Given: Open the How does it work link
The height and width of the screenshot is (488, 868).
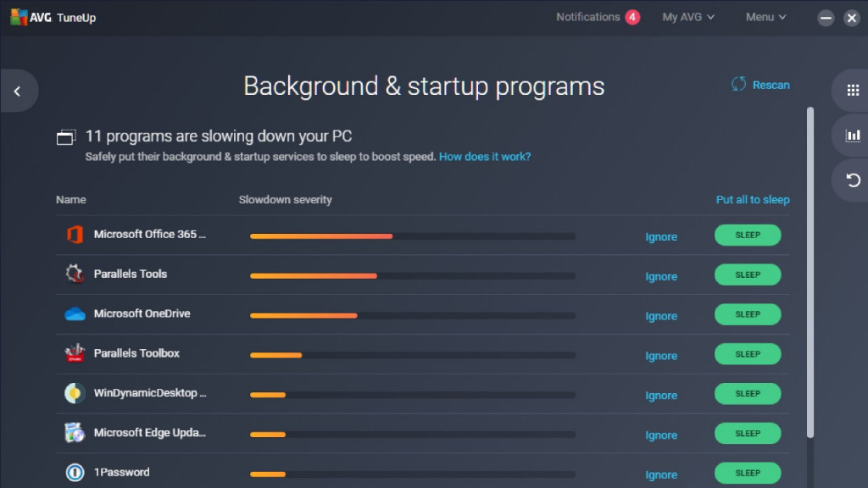Looking at the screenshot, I should 484,157.
